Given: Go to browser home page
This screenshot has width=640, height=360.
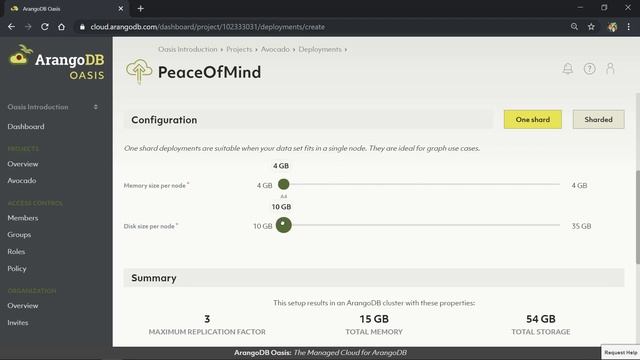Looking at the screenshot, I should point(61,27).
